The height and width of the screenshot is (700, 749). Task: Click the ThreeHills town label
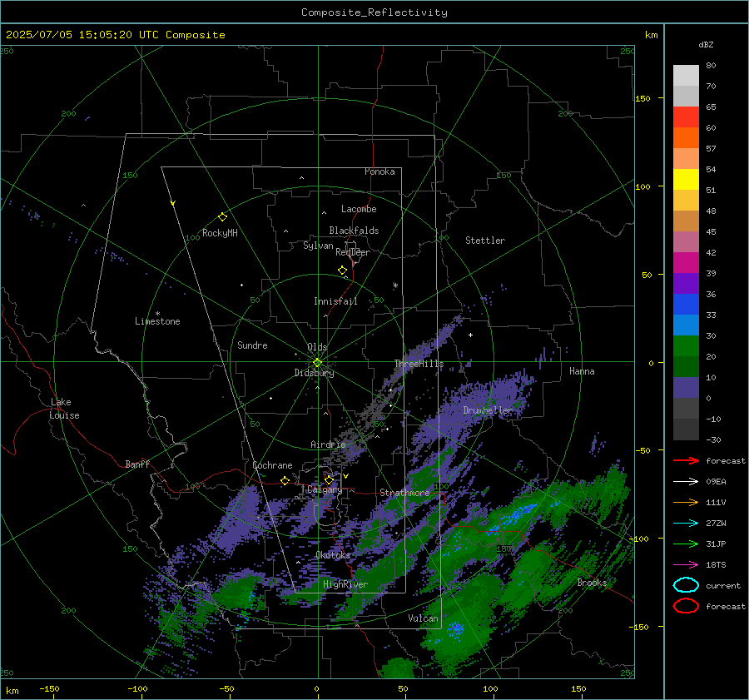[x=419, y=364]
